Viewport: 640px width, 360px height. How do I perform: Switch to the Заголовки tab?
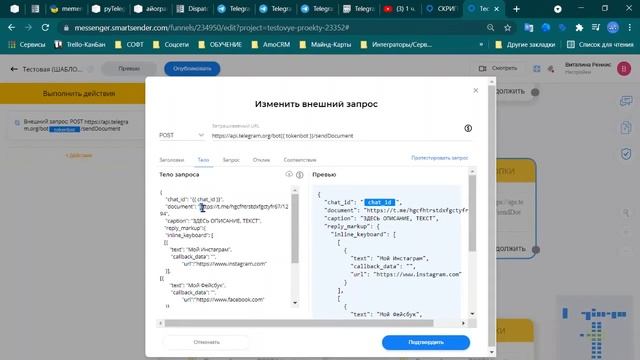[171, 160]
